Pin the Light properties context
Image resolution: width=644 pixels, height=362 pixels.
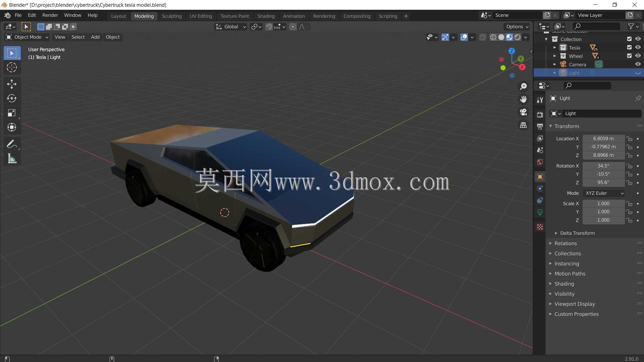[638, 98]
